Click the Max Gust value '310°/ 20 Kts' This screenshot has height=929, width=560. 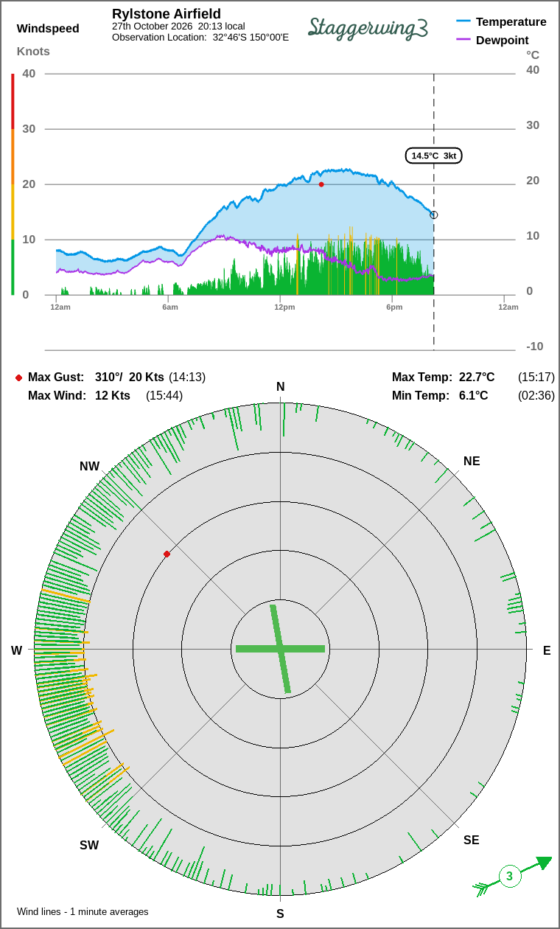(130, 377)
